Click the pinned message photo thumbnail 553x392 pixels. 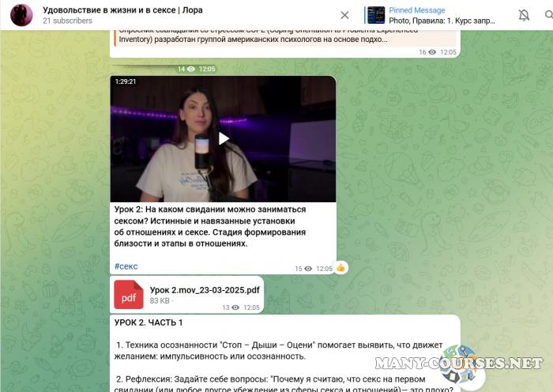376,15
